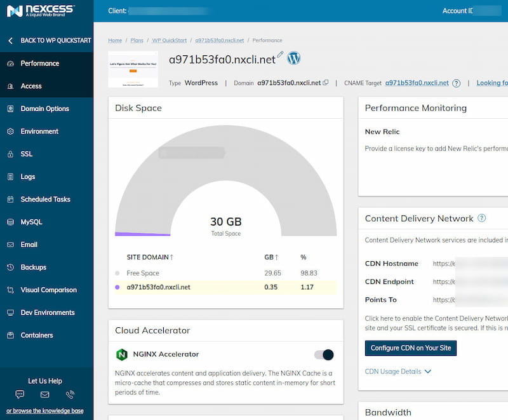The height and width of the screenshot is (420, 508).
Task: Open the CNAME Target info icon
Action: click(x=455, y=83)
